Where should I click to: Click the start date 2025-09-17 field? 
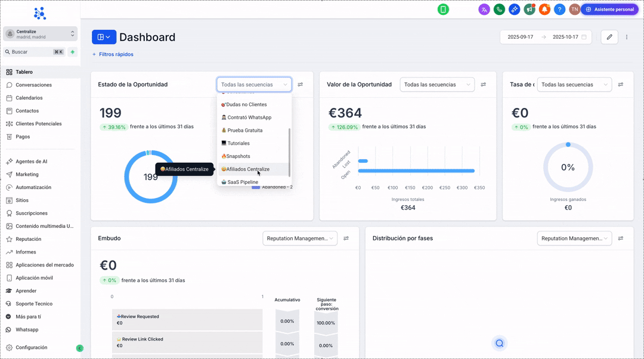(x=520, y=37)
